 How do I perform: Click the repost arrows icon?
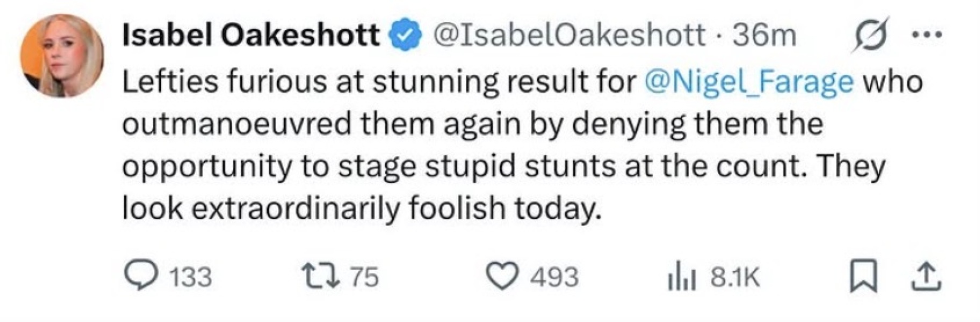(320, 276)
